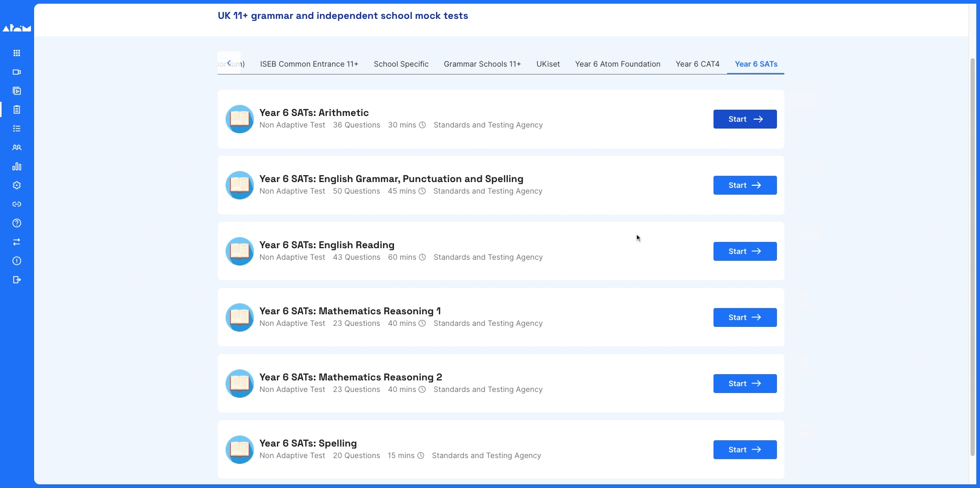980x488 pixels.
Task: Open the help question mark icon
Action: 17,223
